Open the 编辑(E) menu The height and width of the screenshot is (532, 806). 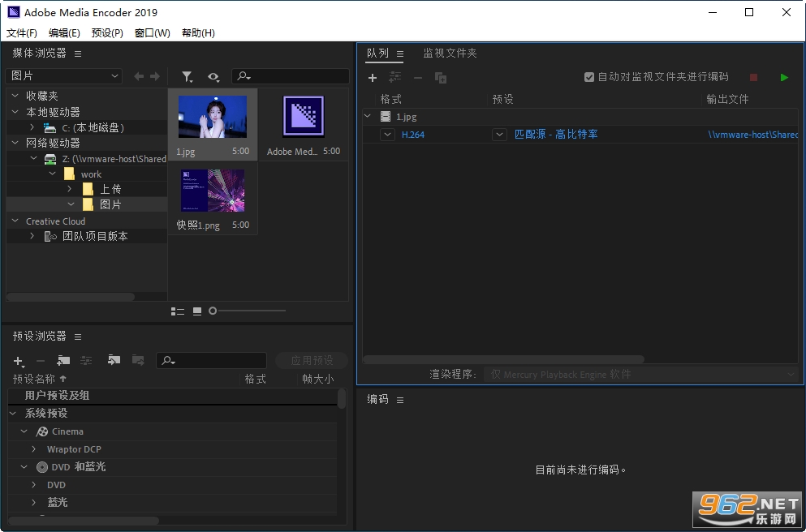(64, 33)
